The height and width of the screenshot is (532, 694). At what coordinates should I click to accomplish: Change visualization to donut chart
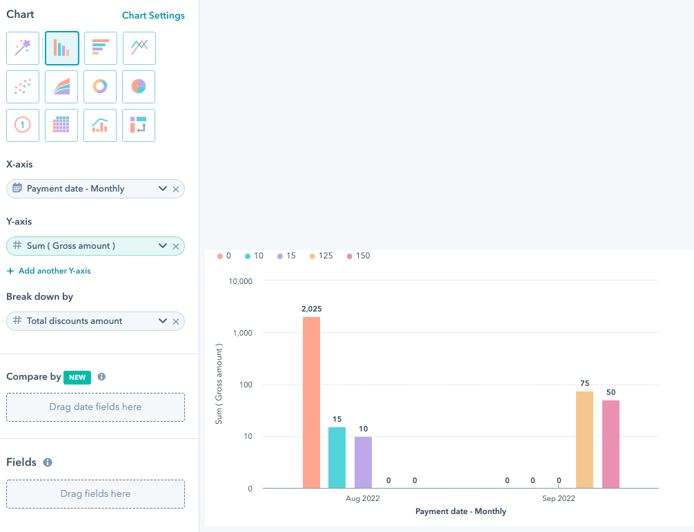click(x=100, y=87)
